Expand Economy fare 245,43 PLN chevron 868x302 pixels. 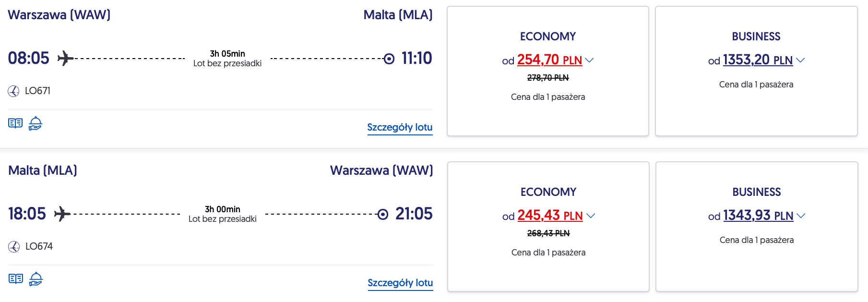click(x=591, y=216)
